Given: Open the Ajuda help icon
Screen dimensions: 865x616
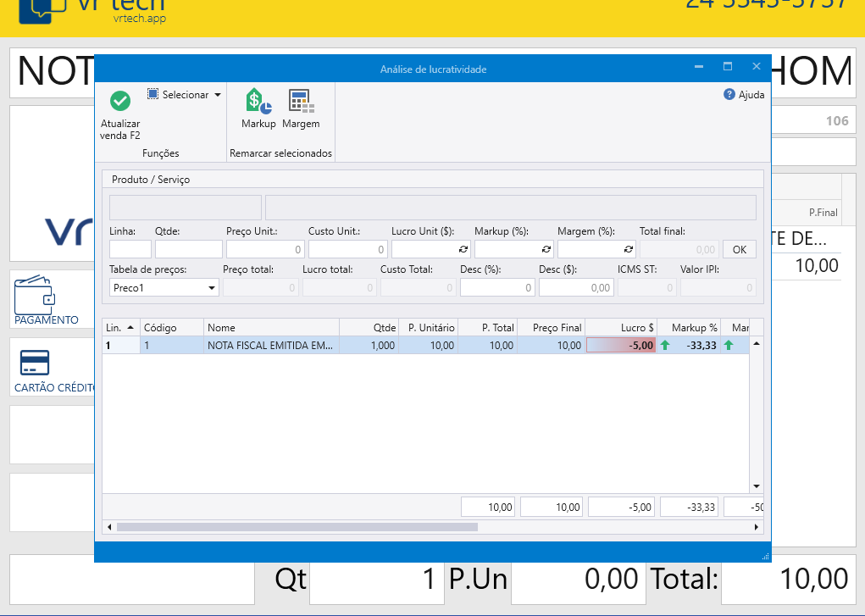Looking at the screenshot, I should [729, 95].
